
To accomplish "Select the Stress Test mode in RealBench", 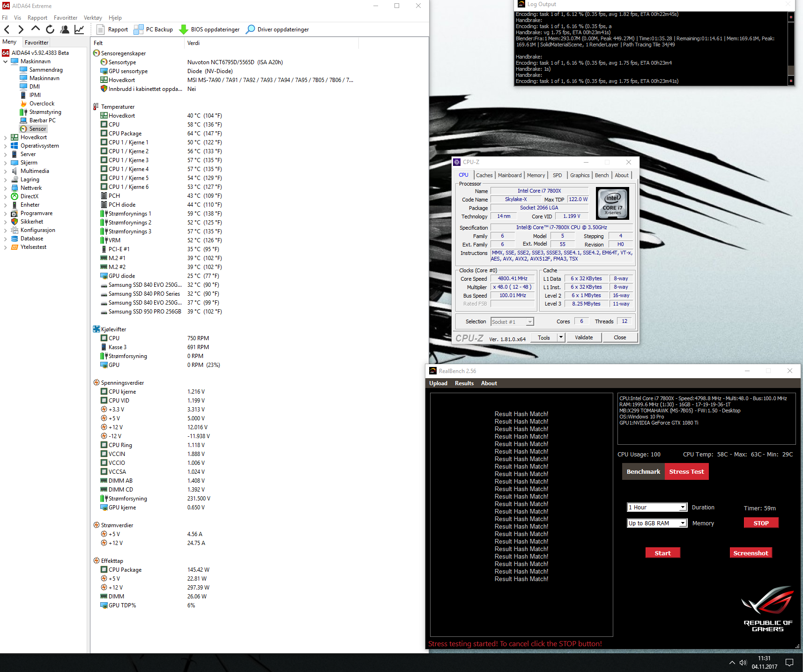I will click(x=686, y=471).
